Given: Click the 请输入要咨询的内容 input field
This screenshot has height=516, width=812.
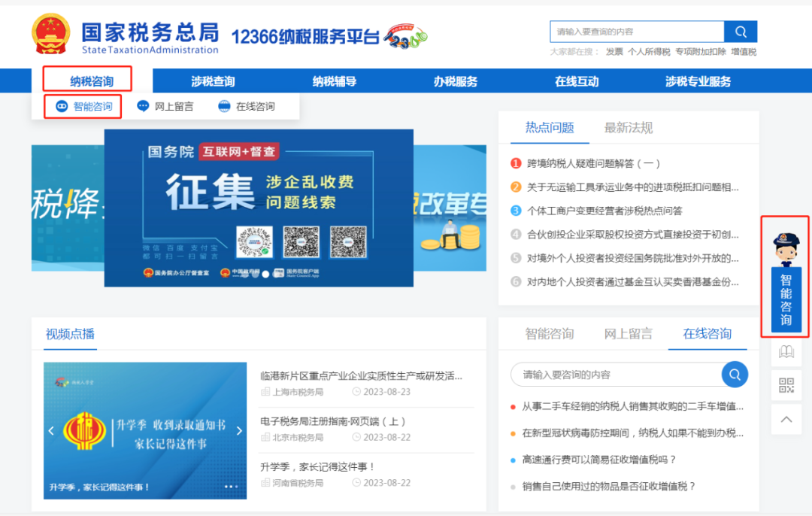Looking at the screenshot, I should 617,375.
